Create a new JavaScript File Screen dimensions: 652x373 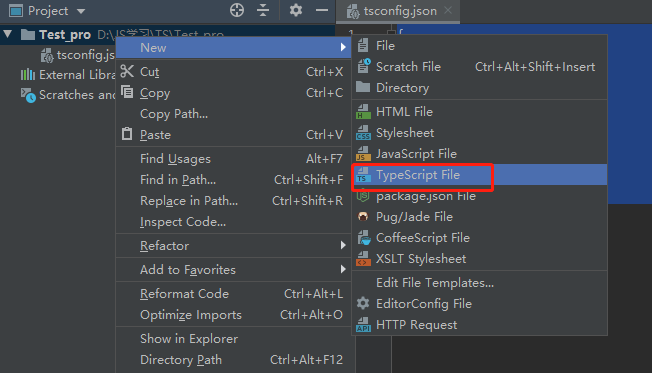pyautogui.click(x=479, y=154)
